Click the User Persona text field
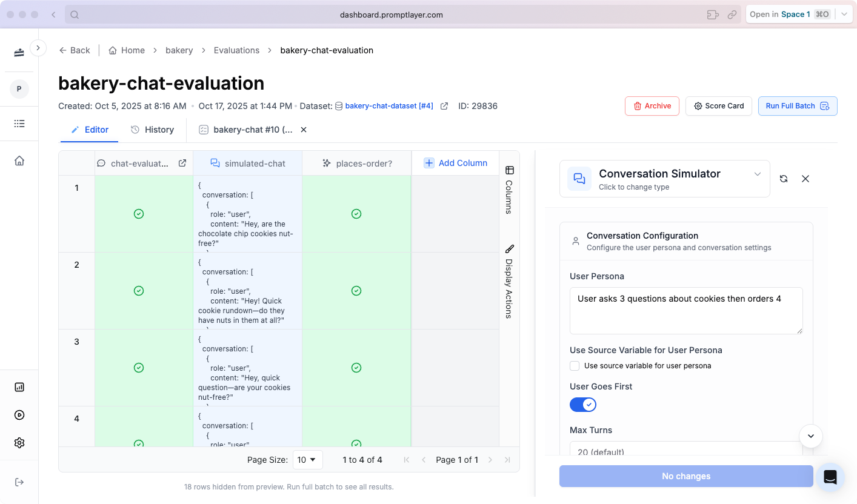The width and height of the screenshot is (857, 504). 685,310
